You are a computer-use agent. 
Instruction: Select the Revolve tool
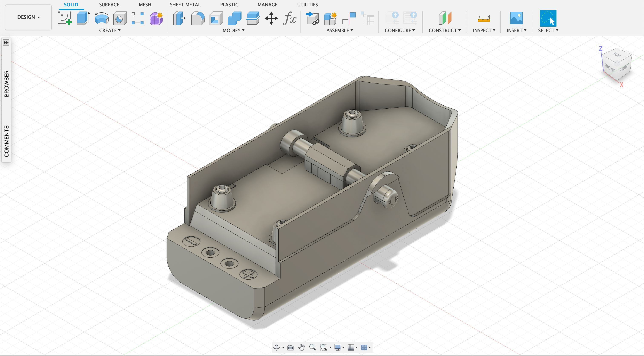(x=102, y=18)
